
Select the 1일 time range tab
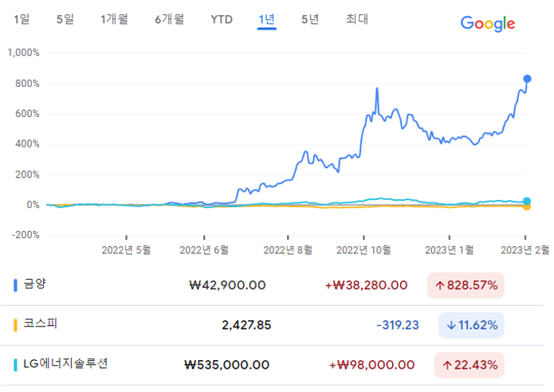22,18
